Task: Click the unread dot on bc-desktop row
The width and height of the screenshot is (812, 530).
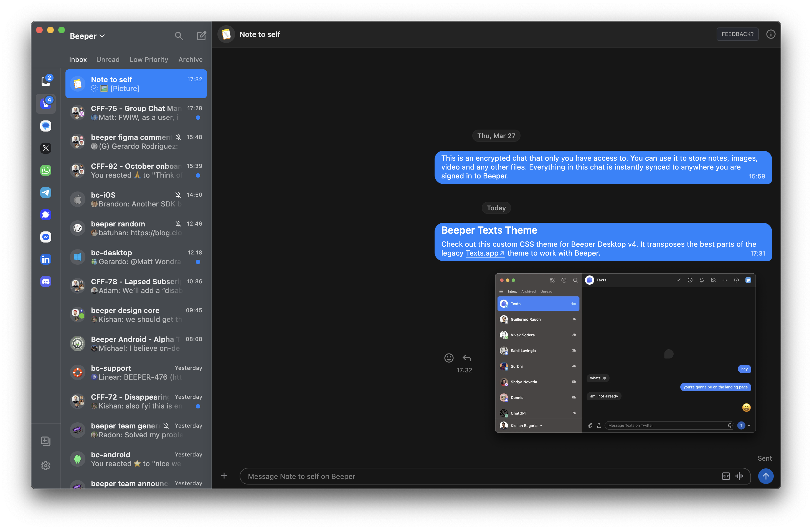Action: click(198, 262)
